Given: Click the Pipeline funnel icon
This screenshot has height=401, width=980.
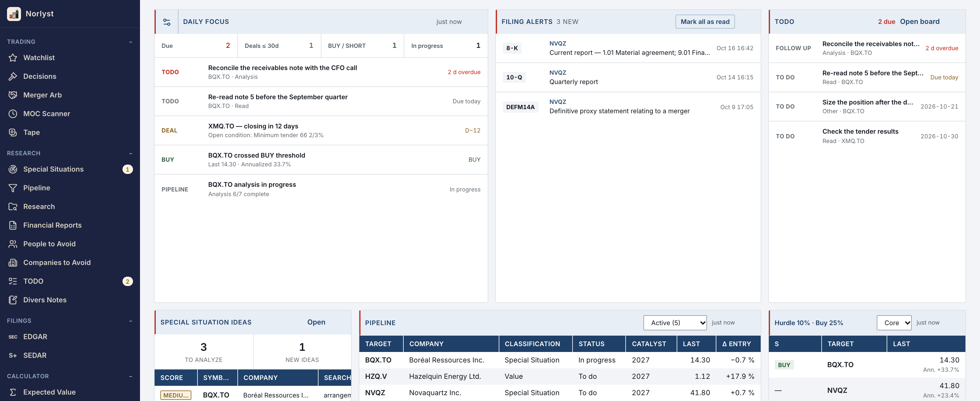Looking at the screenshot, I should [x=13, y=188].
